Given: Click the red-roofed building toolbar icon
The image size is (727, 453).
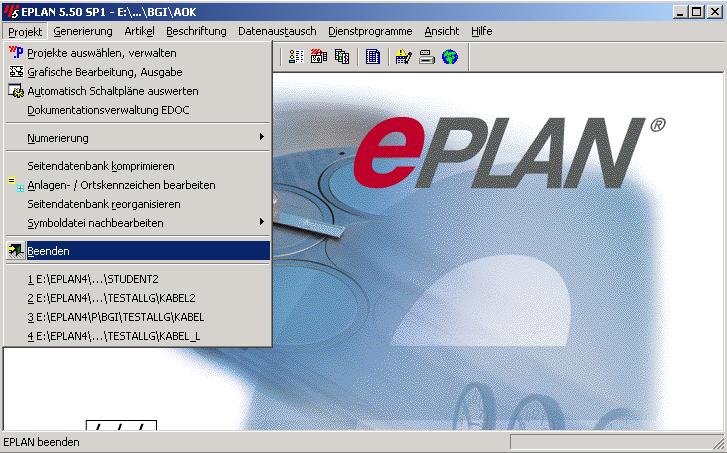Looking at the screenshot, I should 319,57.
